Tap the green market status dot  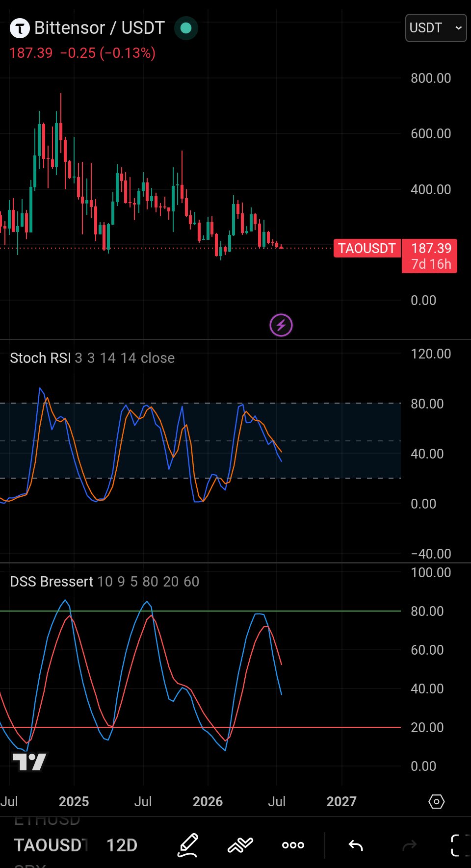(x=186, y=28)
